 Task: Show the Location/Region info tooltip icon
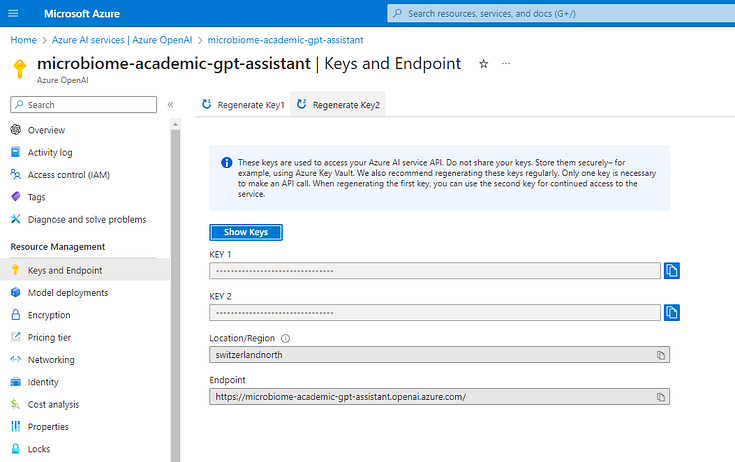tap(285, 338)
